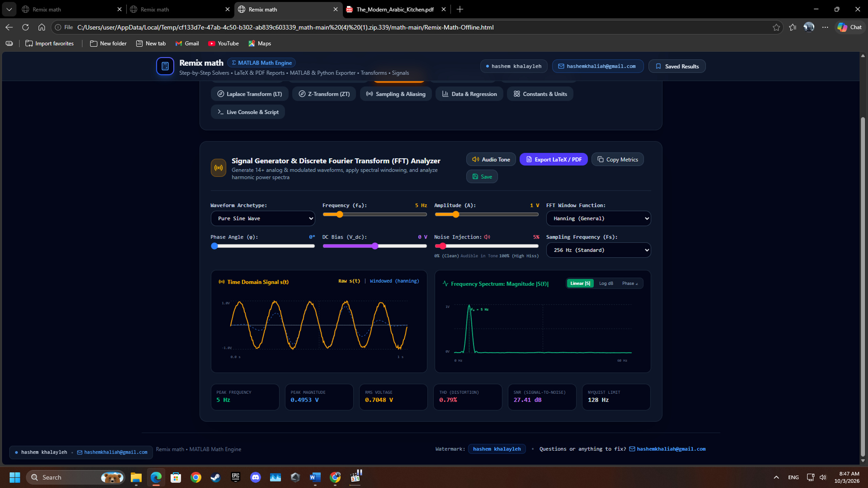Open Copilot Chat in browser

tap(849, 27)
